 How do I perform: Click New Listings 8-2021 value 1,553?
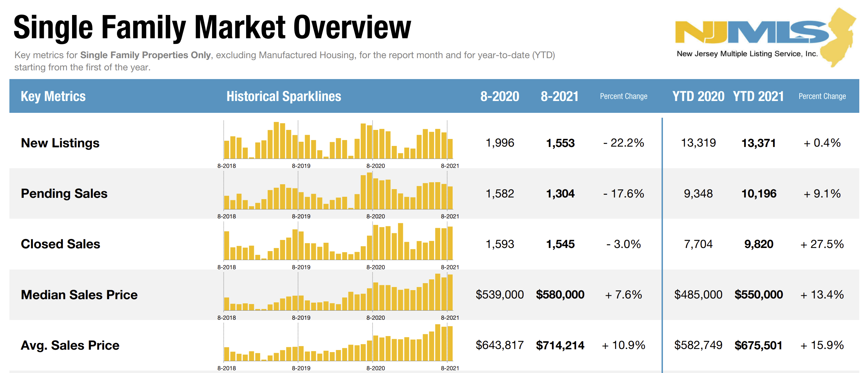point(560,143)
